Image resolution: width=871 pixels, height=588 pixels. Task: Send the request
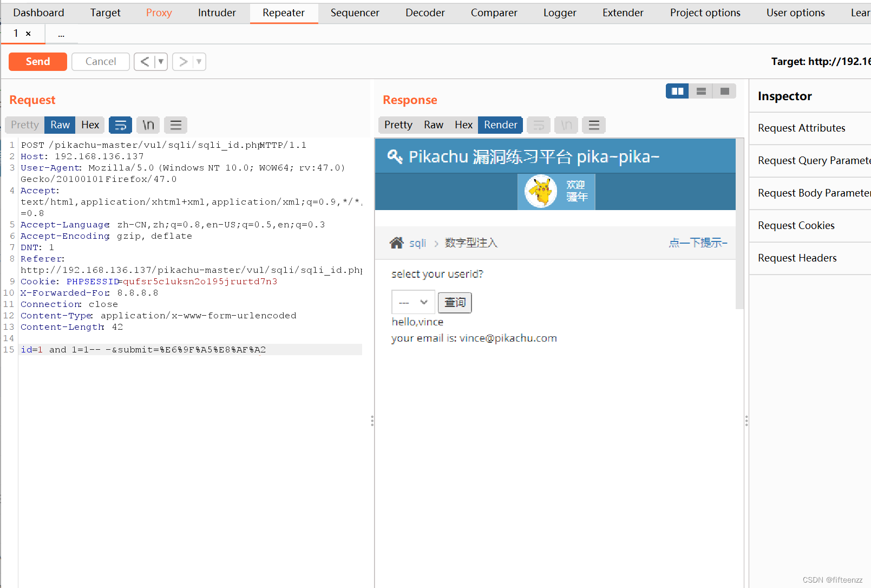click(x=38, y=62)
